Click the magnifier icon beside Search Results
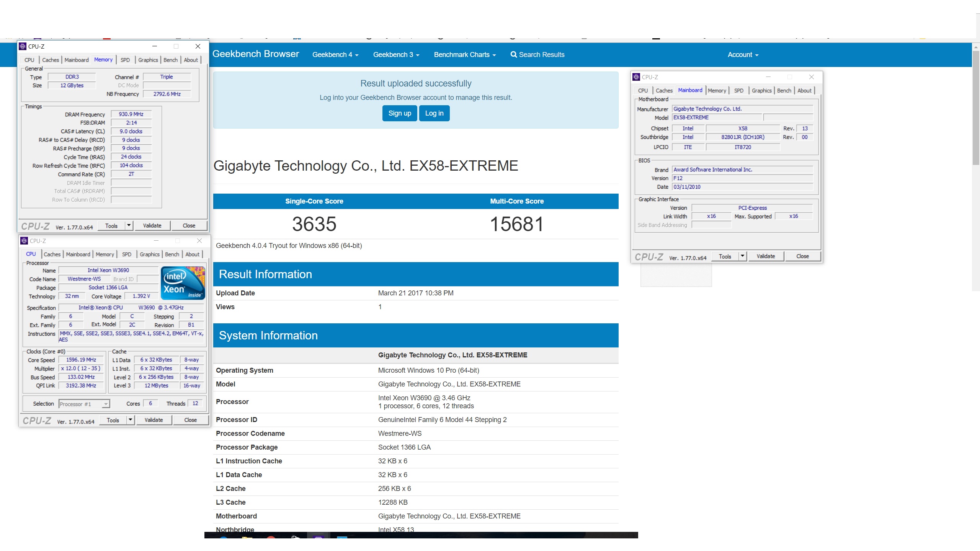Screen dimensions: 980x551 (x=514, y=55)
